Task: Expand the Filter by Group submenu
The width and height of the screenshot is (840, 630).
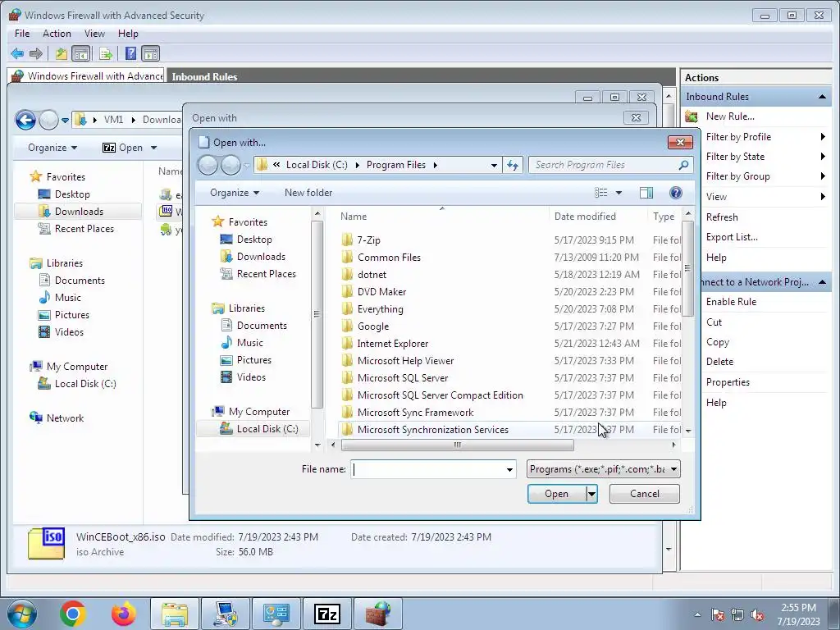Action: [x=823, y=176]
